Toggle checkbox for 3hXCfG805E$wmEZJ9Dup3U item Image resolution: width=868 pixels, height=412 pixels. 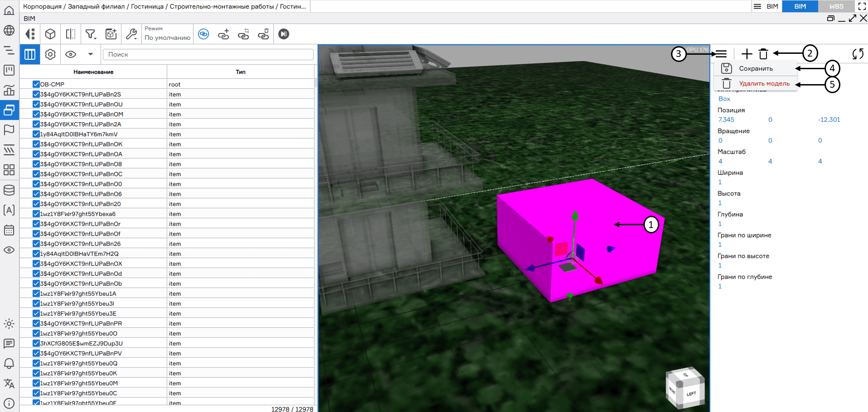(36, 343)
